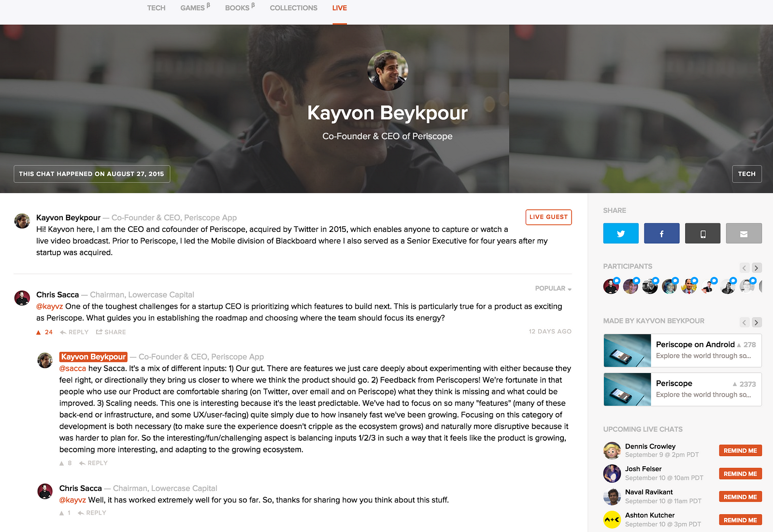Open Periscope on Android product card

point(683,350)
